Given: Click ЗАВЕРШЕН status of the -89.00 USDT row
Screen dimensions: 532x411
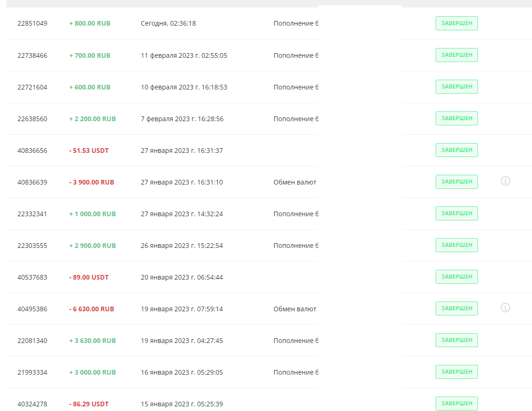Looking at the screenshot, I should 456,277.
